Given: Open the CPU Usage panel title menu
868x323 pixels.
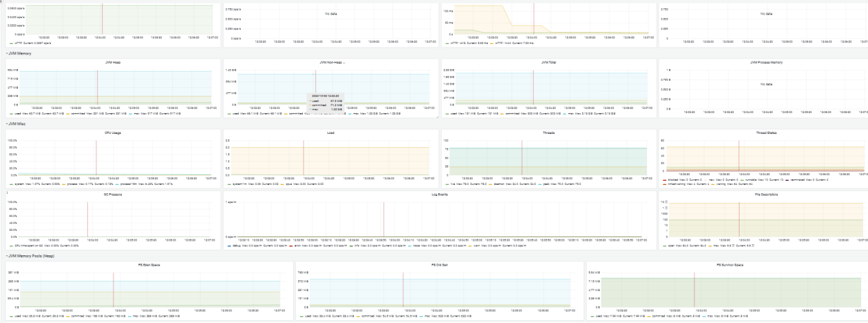Looking at the screenshot, I should pos(112,132).
